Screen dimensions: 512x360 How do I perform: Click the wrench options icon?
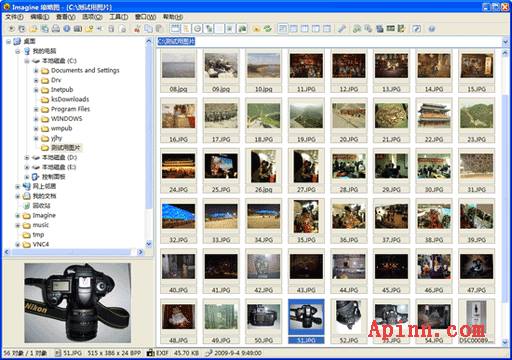click(341, 29)
